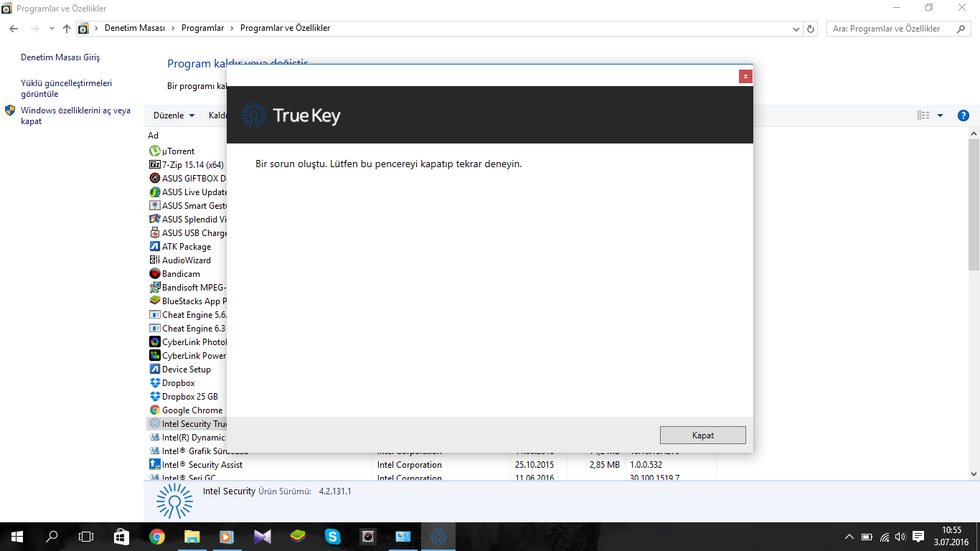Click Kapat in the True Key dialog
The height and width of the screenshot is (551, 980).
coord(703,435)
